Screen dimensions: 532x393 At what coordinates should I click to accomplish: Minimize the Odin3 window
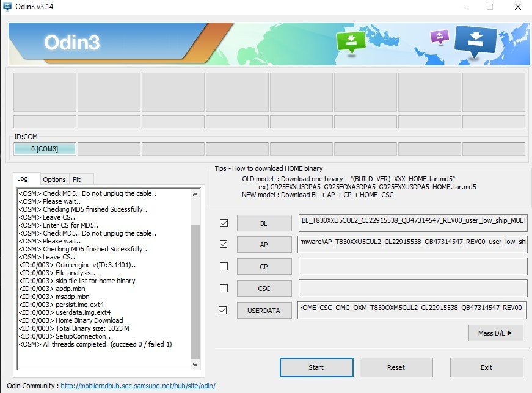[462, 7]
